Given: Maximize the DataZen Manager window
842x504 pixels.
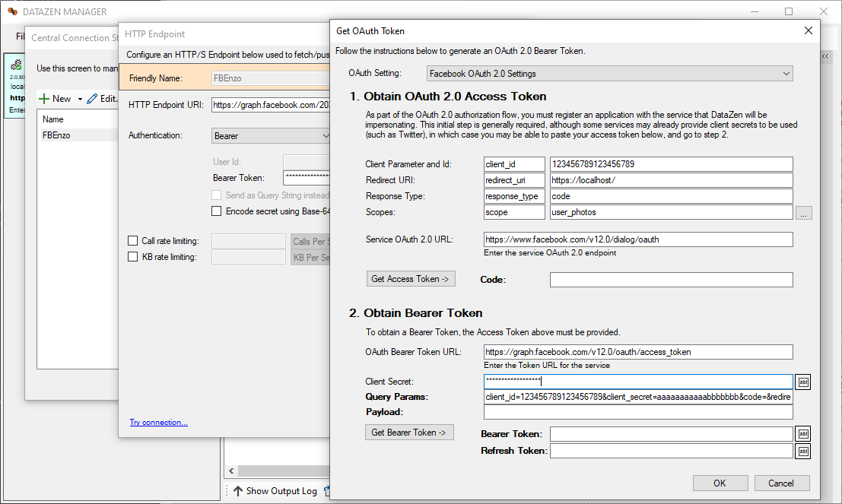Looking at the screenshot, I should [x=788, y=11].
